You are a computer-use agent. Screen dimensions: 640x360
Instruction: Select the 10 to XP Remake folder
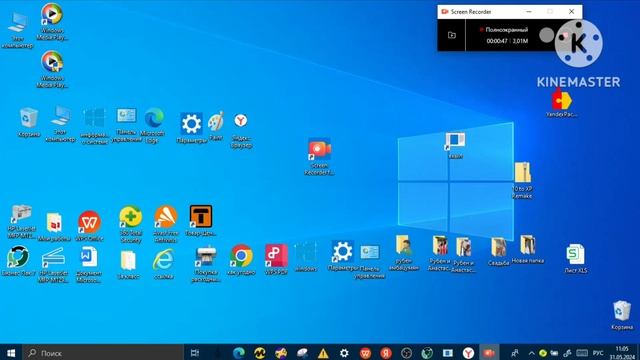point(522,180)
